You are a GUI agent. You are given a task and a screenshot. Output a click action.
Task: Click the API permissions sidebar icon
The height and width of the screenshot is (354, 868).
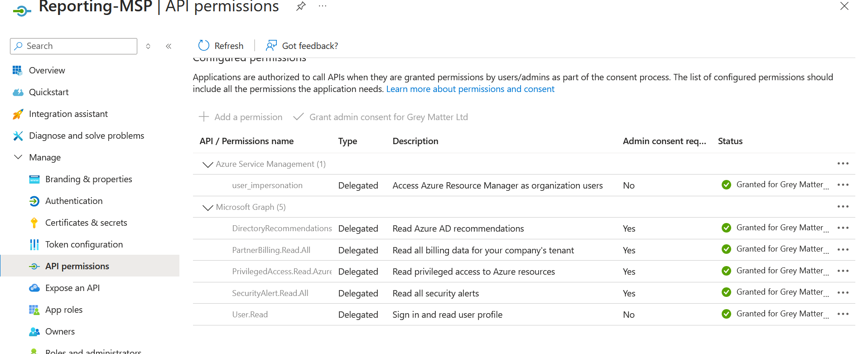click(x=34, y=266)
